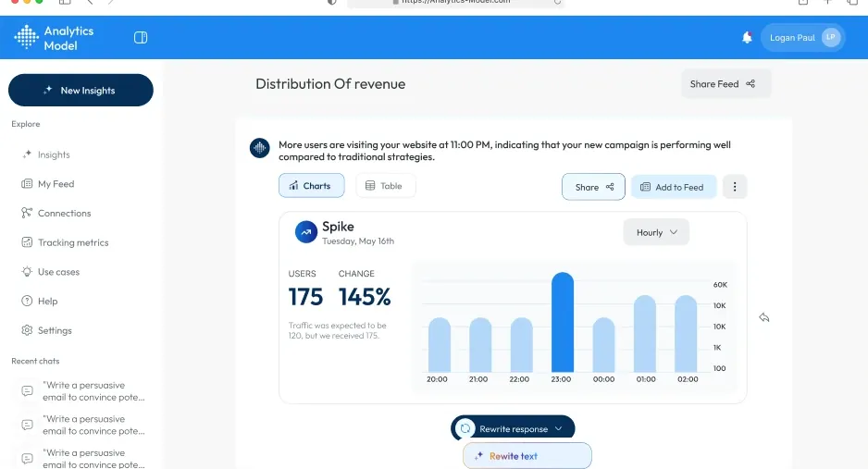Click the 175 users value
This screenshot has height=469, width=868.
point(305,297)
